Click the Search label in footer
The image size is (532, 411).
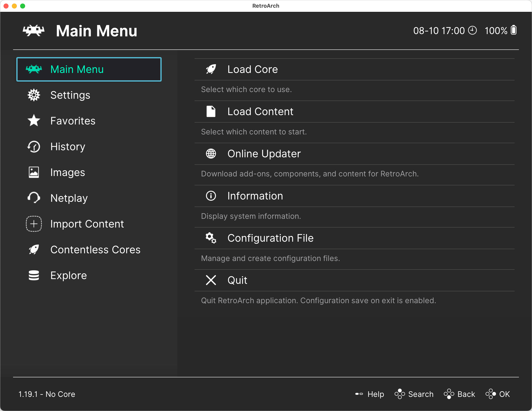coord(421,394)
